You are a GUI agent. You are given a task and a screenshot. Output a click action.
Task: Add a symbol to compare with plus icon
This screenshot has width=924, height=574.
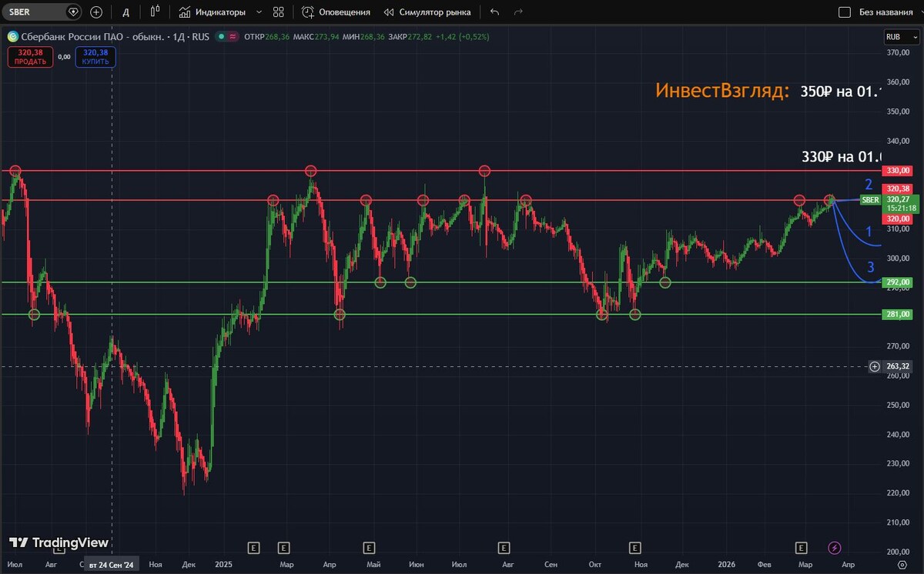pos(96,12)
